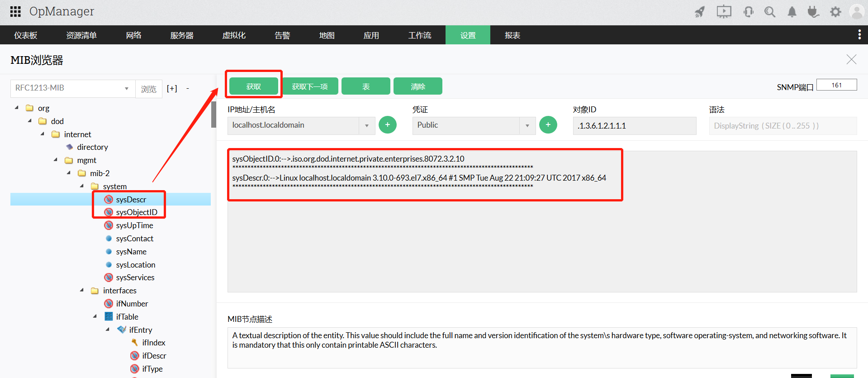
Task: Switch to the 网络 tab
Action: (x=134, y=35)
